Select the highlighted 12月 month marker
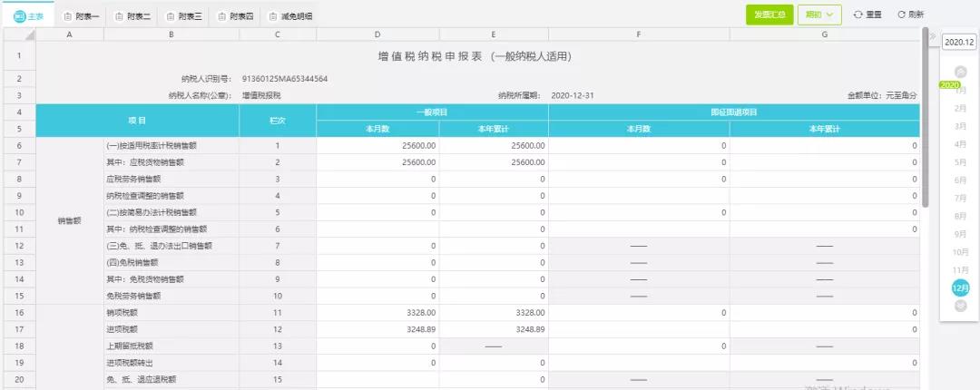Image resolution: width=980 pixels, height=390 pixels. point(960,288)
